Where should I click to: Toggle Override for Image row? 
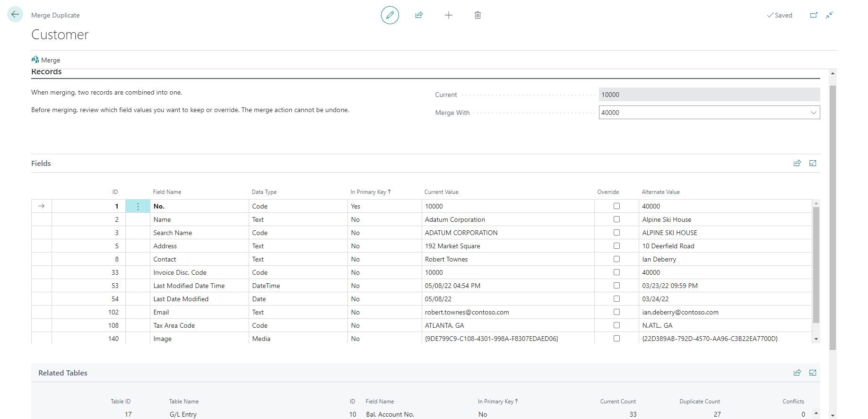(x=616, y=339)
